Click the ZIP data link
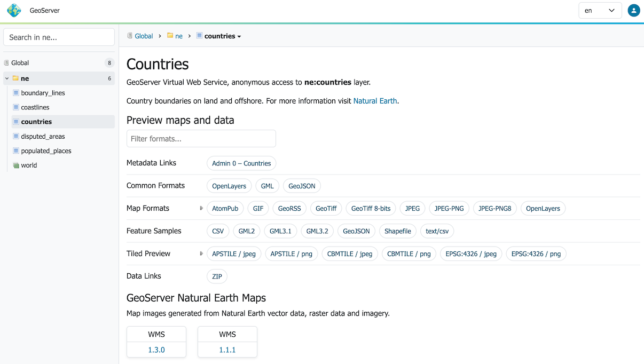This screenshot has width=644, height=364. click(217, 276)
